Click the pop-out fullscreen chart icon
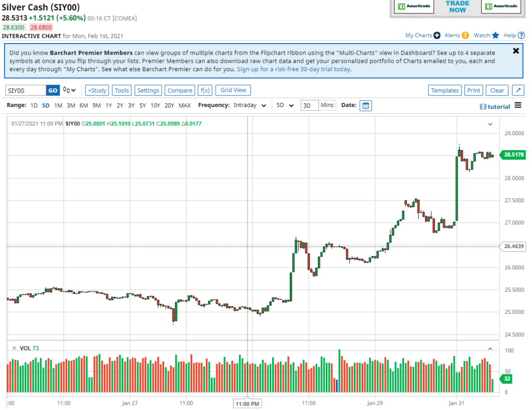This screenshot has height=410, width=532. 518,90
